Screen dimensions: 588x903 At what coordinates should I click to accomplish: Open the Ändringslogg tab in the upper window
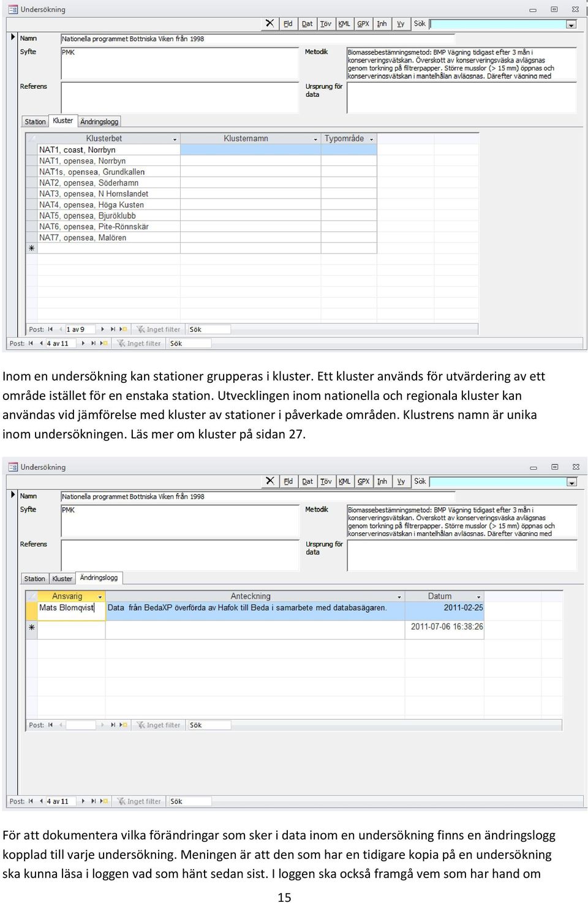pyautogui.click(x=99, y=122)
